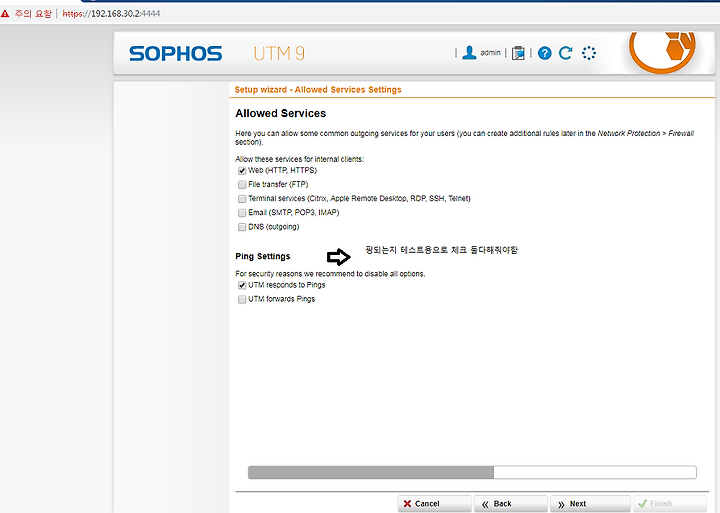
Task: Click the UTM responds to Pings label
Action: point(287,285)
